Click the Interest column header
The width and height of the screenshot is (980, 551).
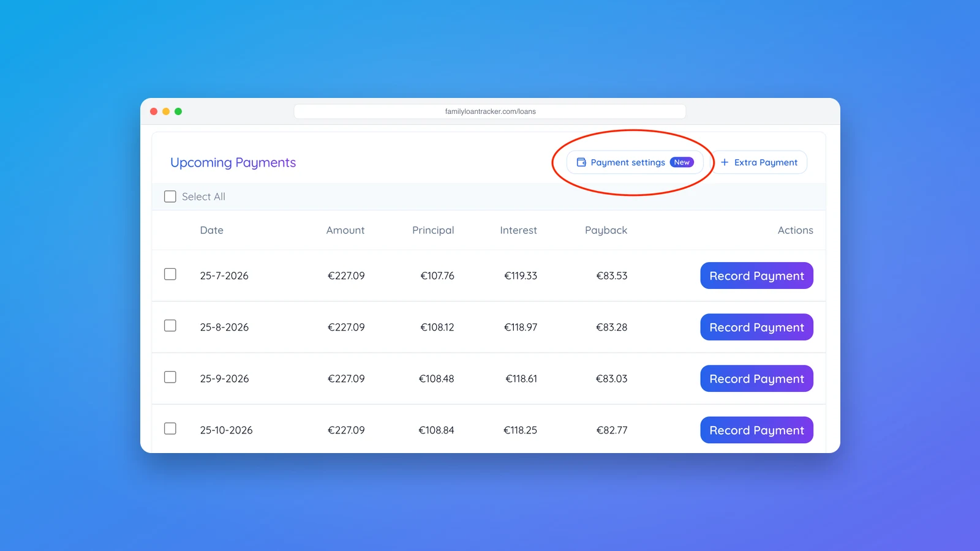pos(518,230)
